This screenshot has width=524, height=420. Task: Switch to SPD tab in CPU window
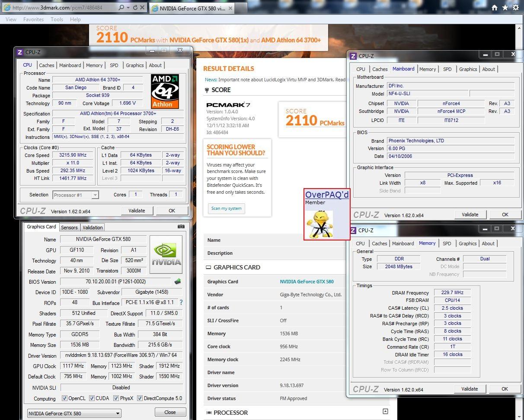[x=114, y=65]
